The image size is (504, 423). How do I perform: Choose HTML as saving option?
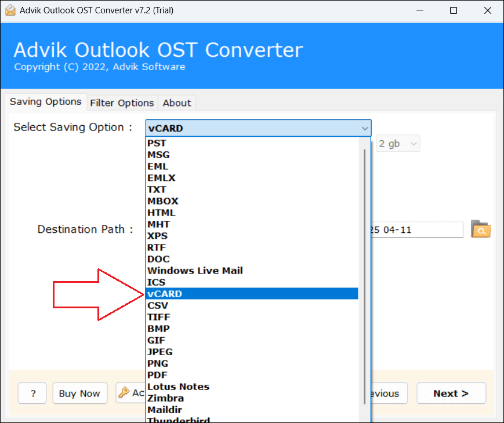tap(252, 213)
